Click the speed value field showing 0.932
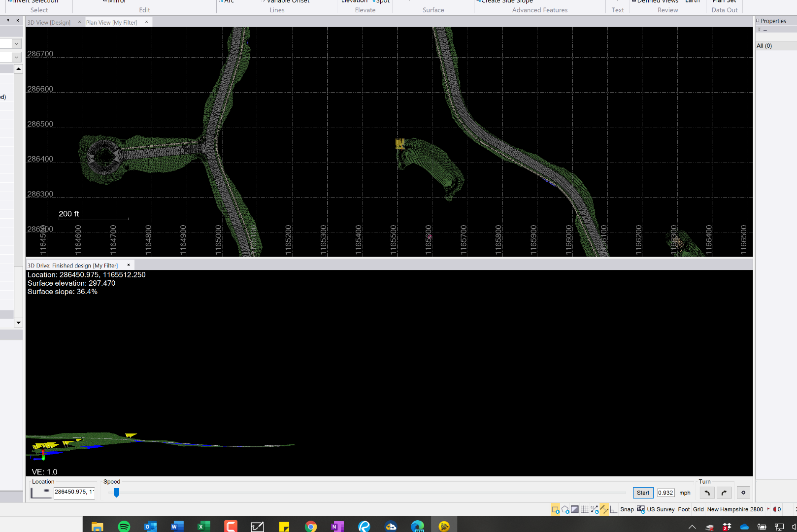 pos(665,493)
